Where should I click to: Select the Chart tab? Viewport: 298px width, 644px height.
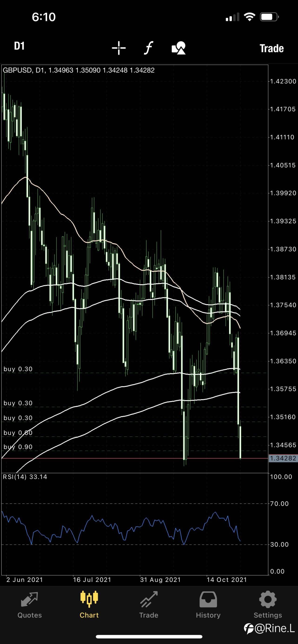click(89, 605)
